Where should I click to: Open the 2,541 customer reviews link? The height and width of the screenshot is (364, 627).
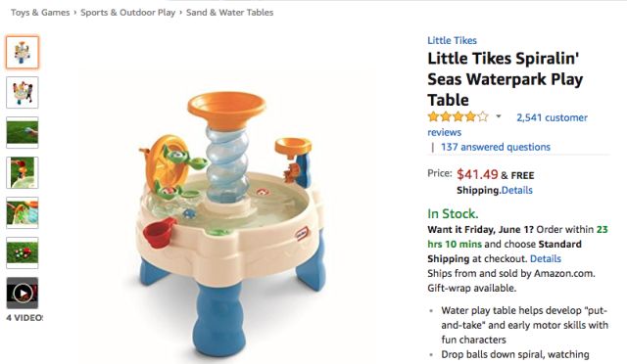(x=507, y=124)
